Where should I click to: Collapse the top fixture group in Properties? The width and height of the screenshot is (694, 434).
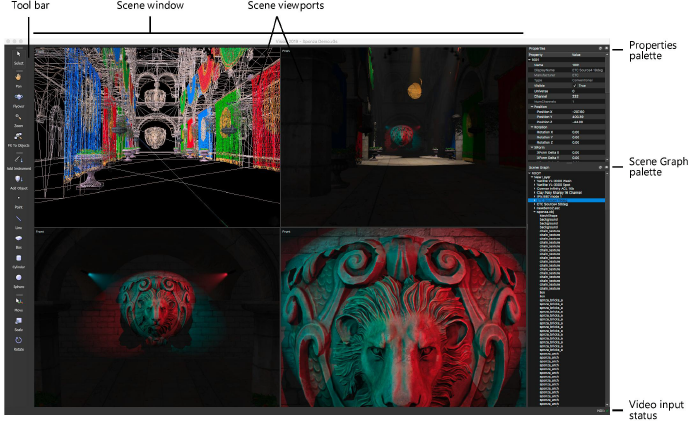point(530,59)
